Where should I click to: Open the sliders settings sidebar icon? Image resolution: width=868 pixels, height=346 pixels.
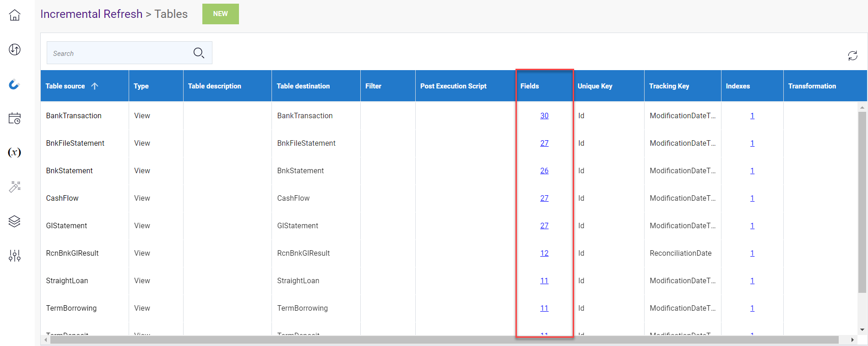point(15,256)
